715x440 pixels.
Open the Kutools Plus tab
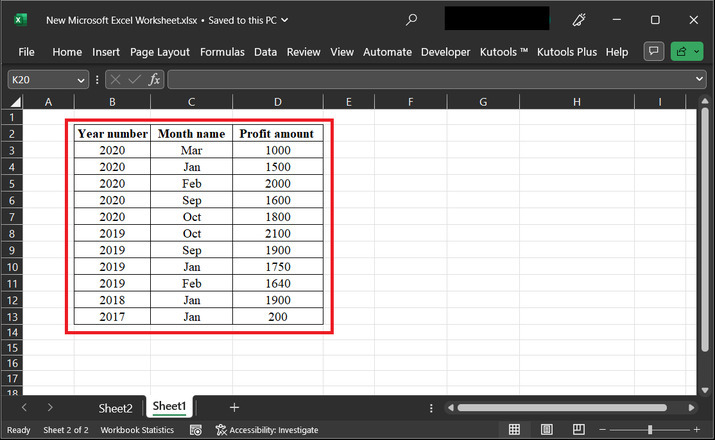567,52
